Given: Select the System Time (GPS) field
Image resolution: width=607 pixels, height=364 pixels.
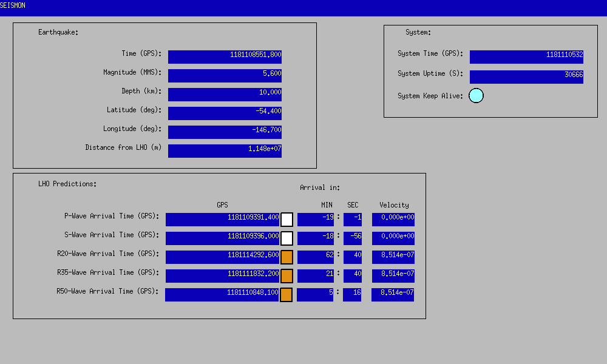Looking at the screenshot, I should pos(526,56).
